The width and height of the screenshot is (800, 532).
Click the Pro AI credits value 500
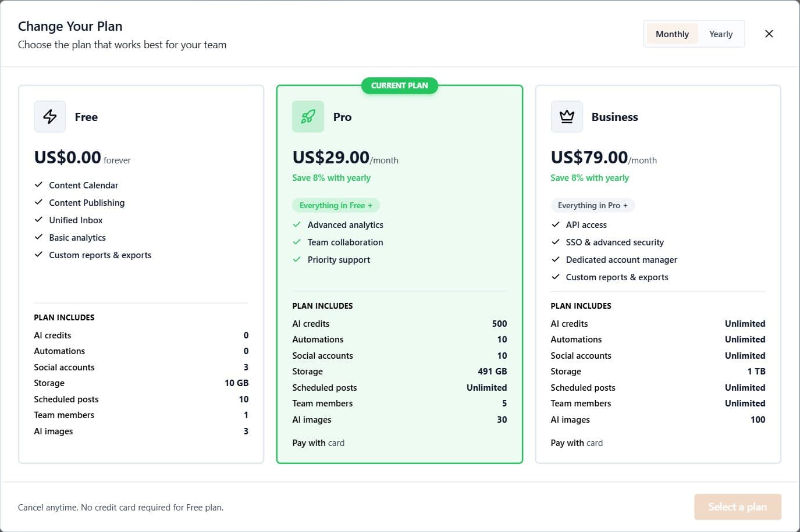tap(499, 324)
